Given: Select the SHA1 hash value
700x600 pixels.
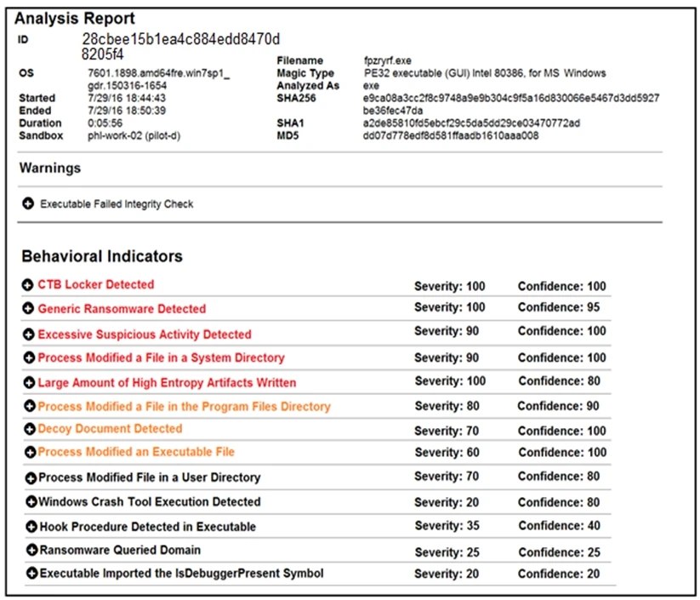Looking at the screenshot, I should 471,123.
